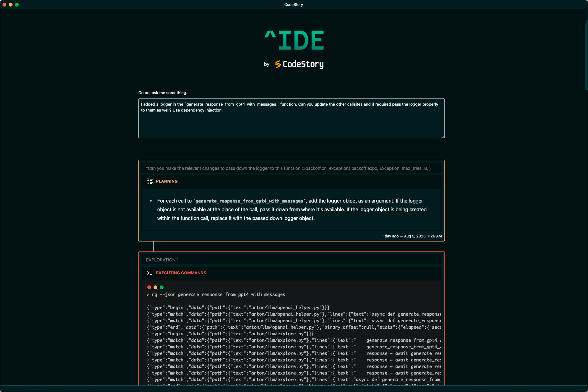Click the begin line for anton/llm/explore.py
Image resolution: width=588 pixels, height=392 pixels.
click(230, 334)
